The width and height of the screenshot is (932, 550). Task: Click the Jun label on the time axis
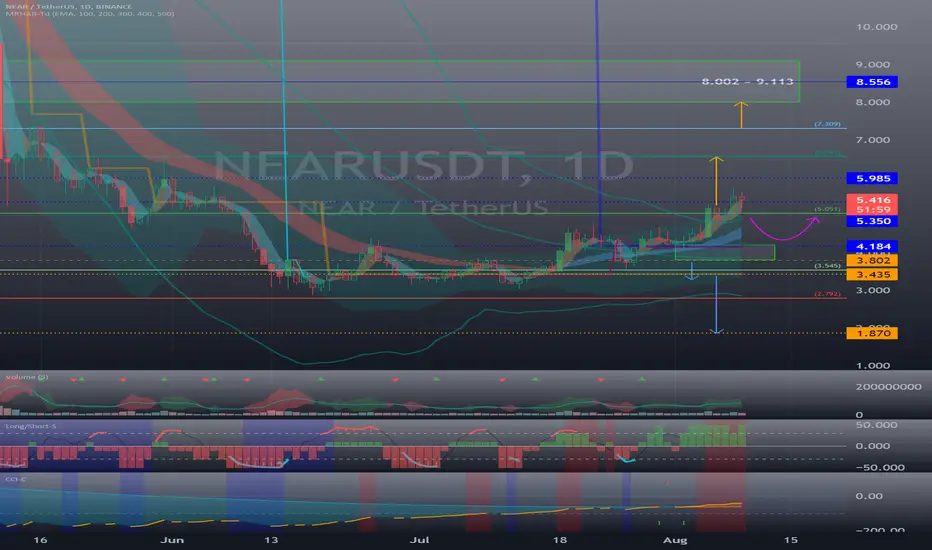pos(172,540)
